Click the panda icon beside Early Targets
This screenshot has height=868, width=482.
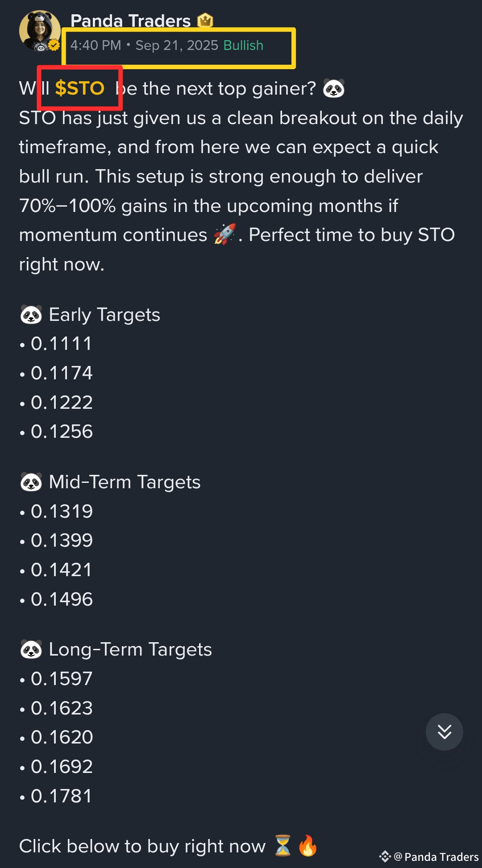click(31, 315)
